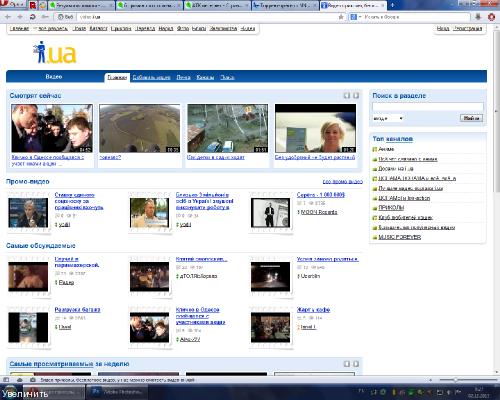Click the Регистрация link at top right
Screen dimensions: 500x400
(468, 28)
